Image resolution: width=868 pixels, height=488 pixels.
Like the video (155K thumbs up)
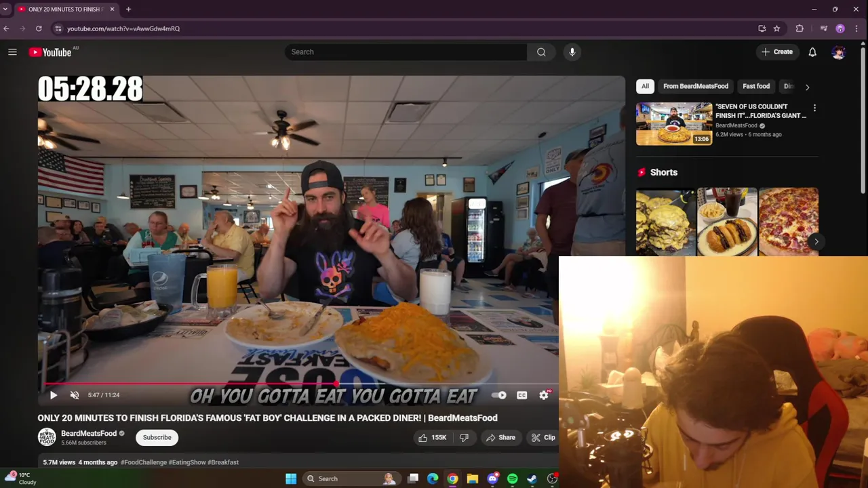click(433, 438)
